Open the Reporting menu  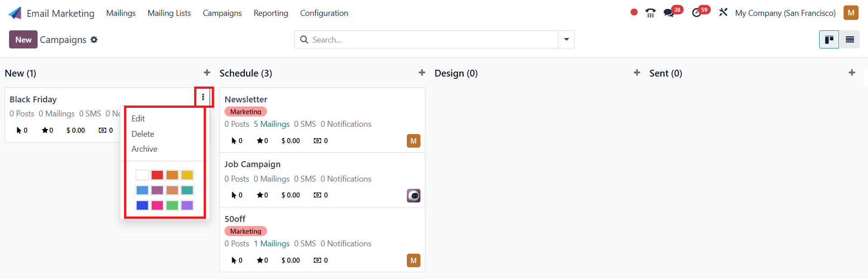(271, 13)
